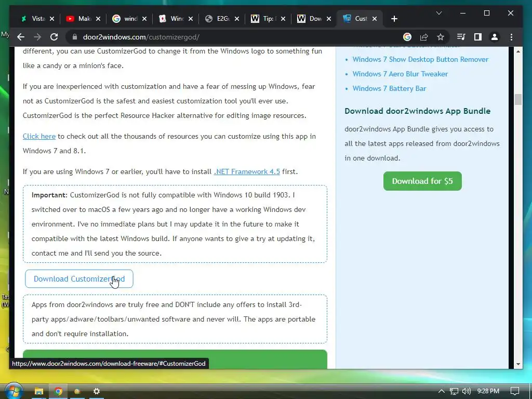Bookmark this page with the star
Image resolution: width=532 pixels, height=399 pixels.
(x=441, y=37)
